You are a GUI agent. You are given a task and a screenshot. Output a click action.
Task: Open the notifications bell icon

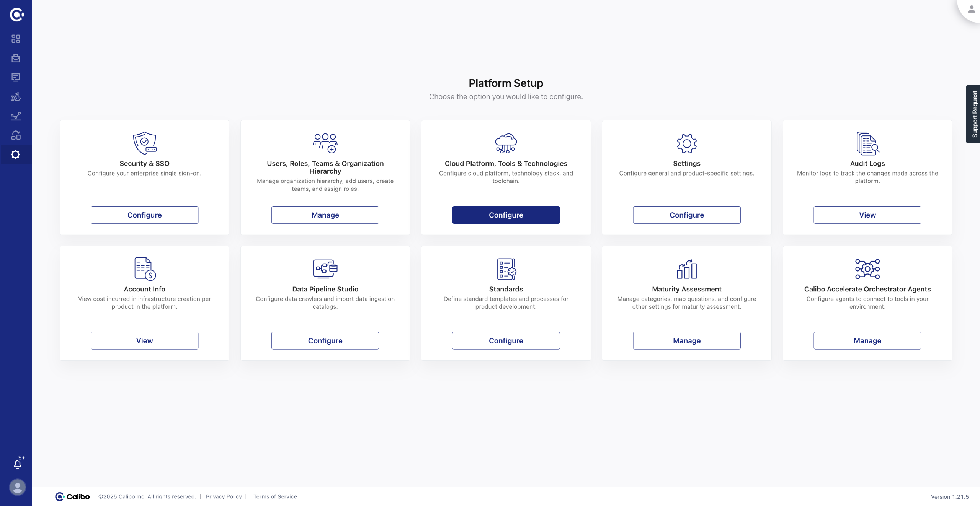click(x=18, y=464)
